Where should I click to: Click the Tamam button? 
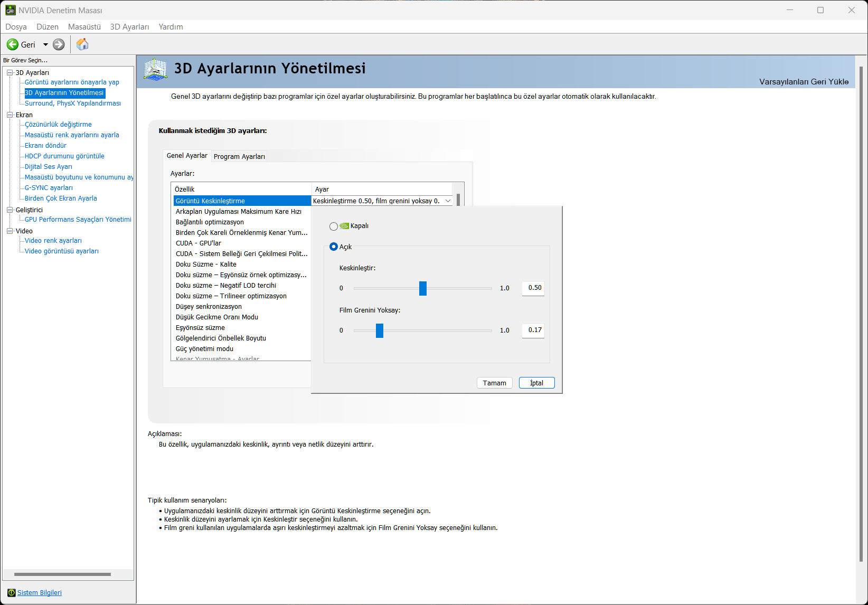[x=495, y=383]
